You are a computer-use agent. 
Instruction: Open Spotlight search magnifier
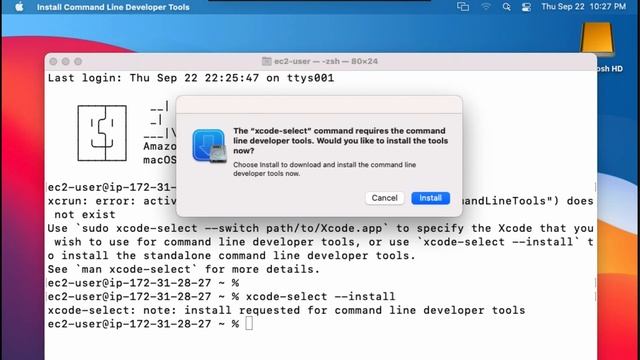[507, 7]
